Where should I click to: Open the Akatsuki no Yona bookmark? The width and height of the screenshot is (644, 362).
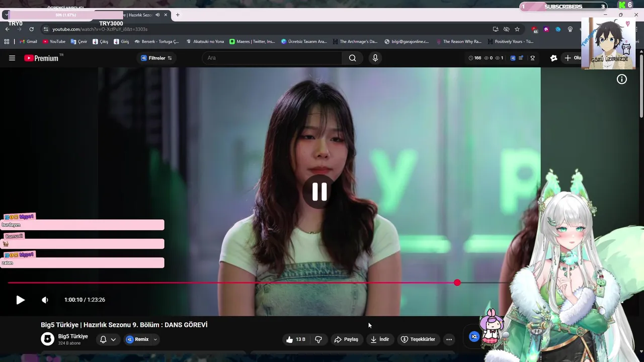pyautogui.click(x=205, y=42)
